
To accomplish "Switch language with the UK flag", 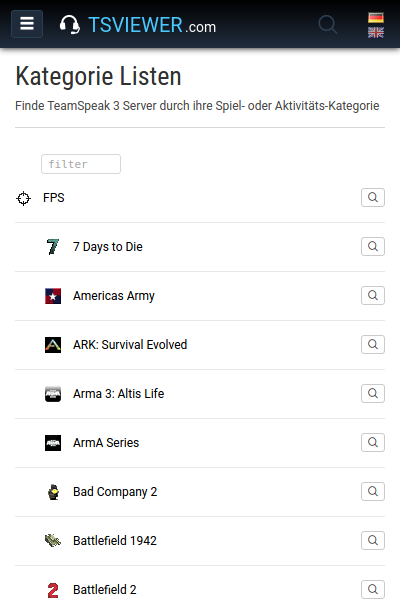I will coord(376,33).
